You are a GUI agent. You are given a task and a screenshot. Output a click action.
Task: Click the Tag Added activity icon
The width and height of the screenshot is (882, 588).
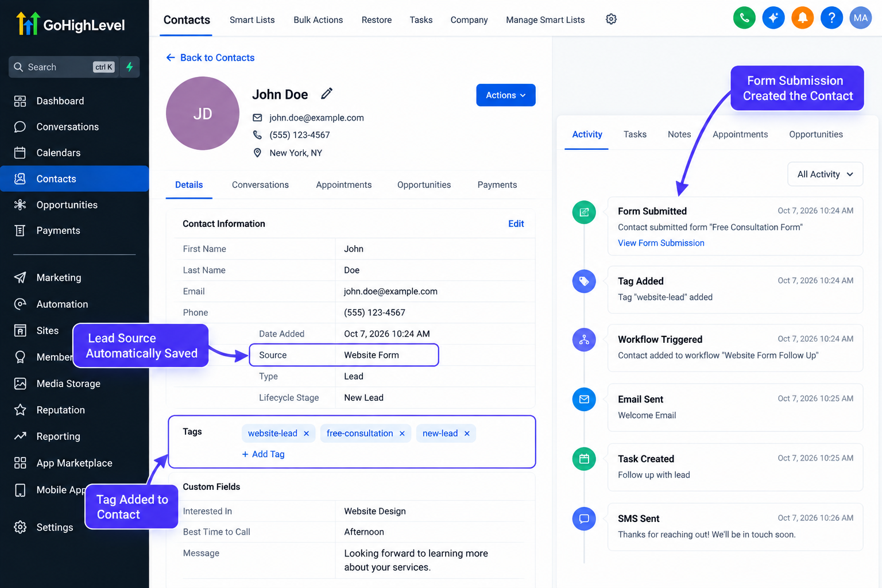pyautogui.click(x=584, y=281)
